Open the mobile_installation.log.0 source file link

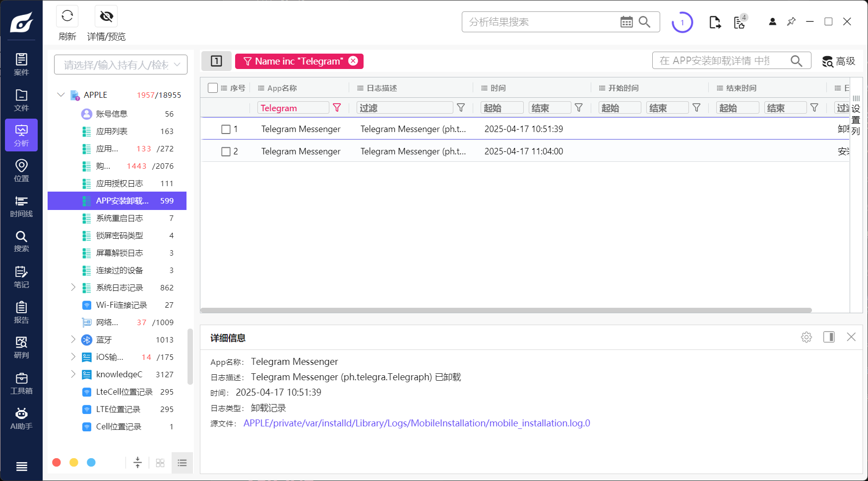click(x=417, y=423)
